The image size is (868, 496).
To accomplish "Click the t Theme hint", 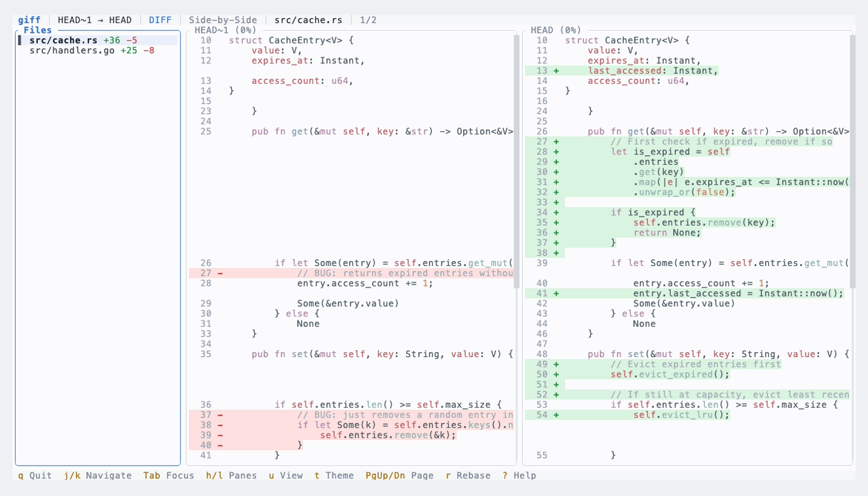I will click(x=334, y=476).
